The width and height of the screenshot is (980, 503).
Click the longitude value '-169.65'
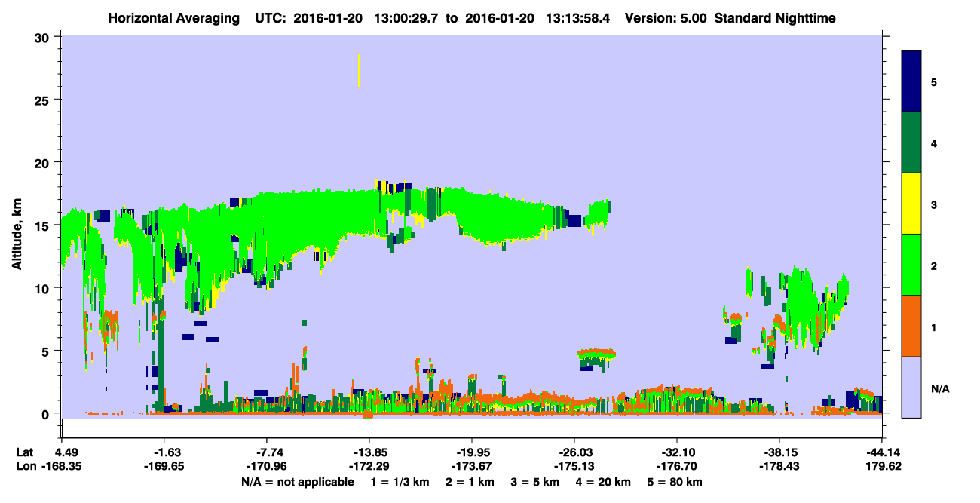click(x=164, y=467)
